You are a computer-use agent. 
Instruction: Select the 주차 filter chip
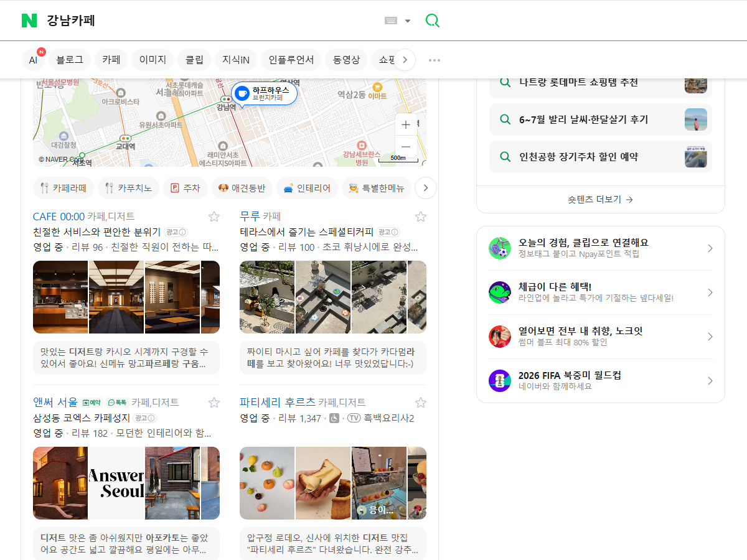186,188
